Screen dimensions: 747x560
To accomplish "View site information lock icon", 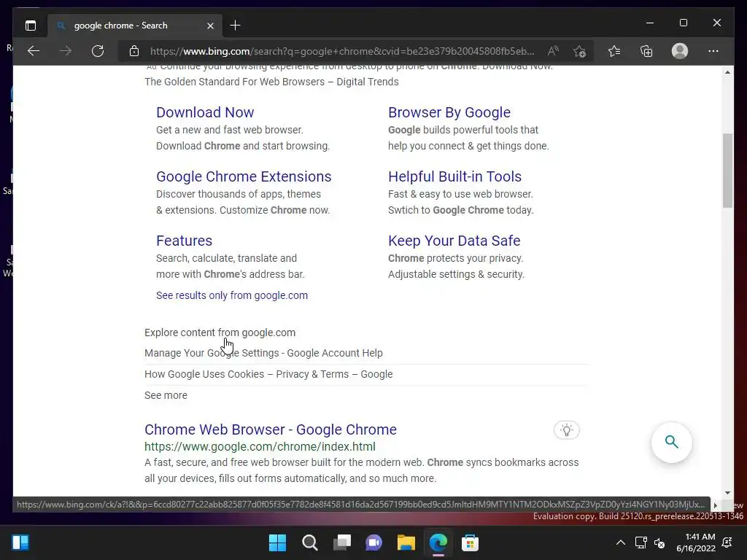I will pos(134,51).
